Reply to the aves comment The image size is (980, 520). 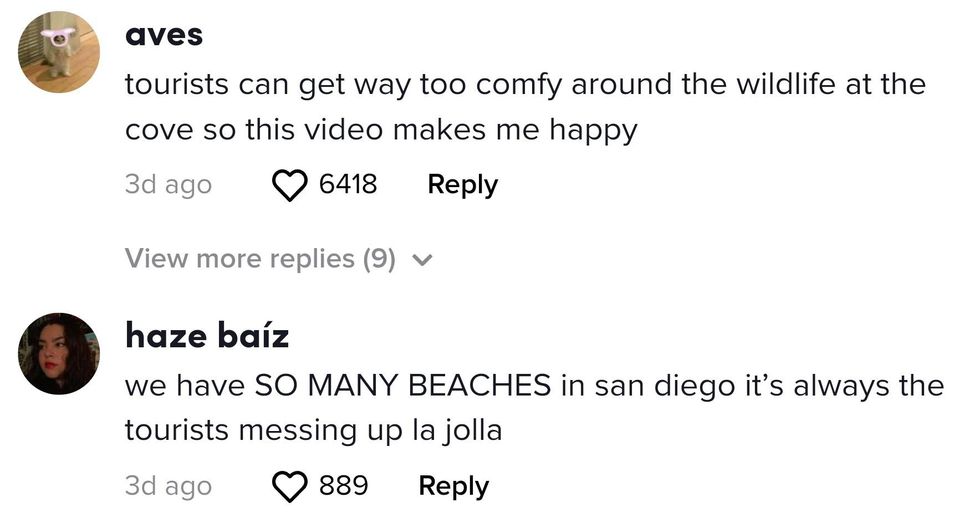[462, 185]
